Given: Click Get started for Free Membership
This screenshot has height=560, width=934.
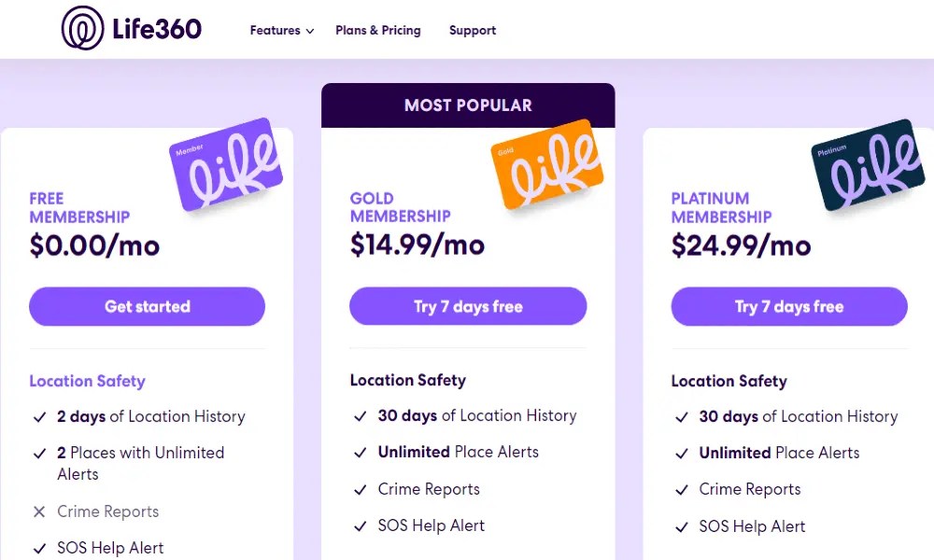Looking at the screenshot, I should (x=147, y=306).
